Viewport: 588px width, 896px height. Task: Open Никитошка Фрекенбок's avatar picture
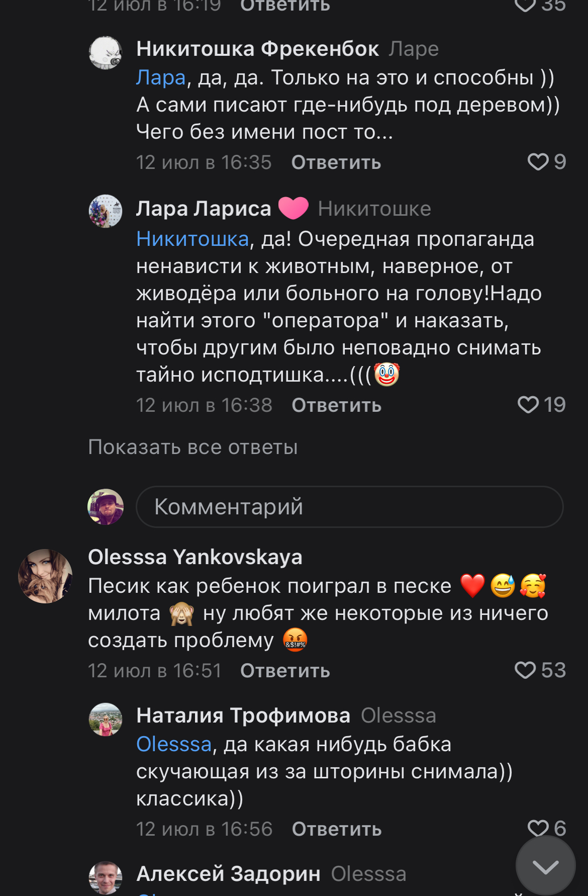pos(106,53)
